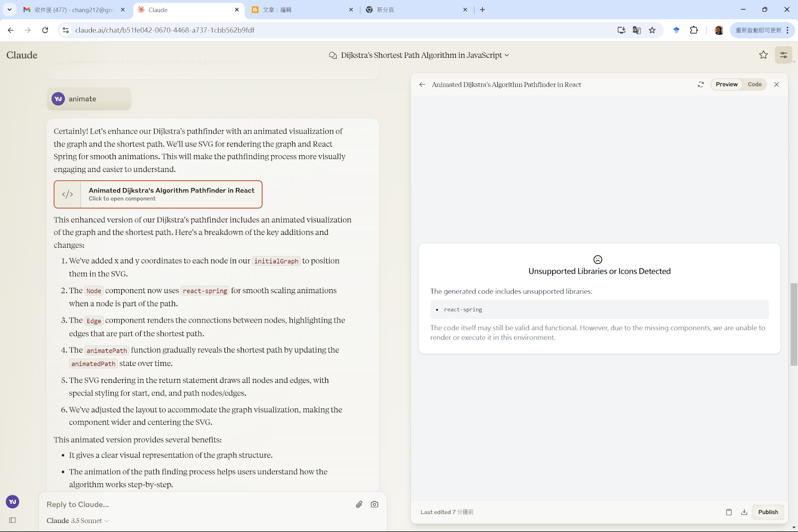Image resolution: width=798 pixels, height=532 pixels.
Task: Click the initialGraph code snippet
Action: click(276, 261)
